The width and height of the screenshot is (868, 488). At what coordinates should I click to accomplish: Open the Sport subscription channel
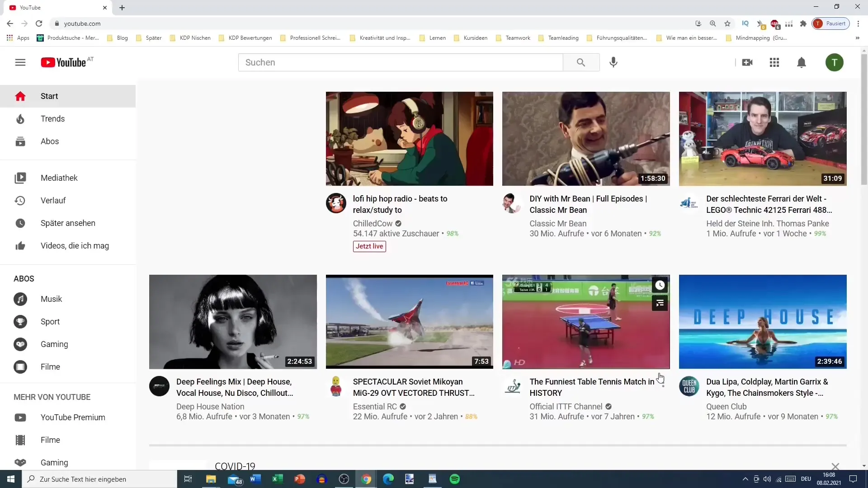68,322
